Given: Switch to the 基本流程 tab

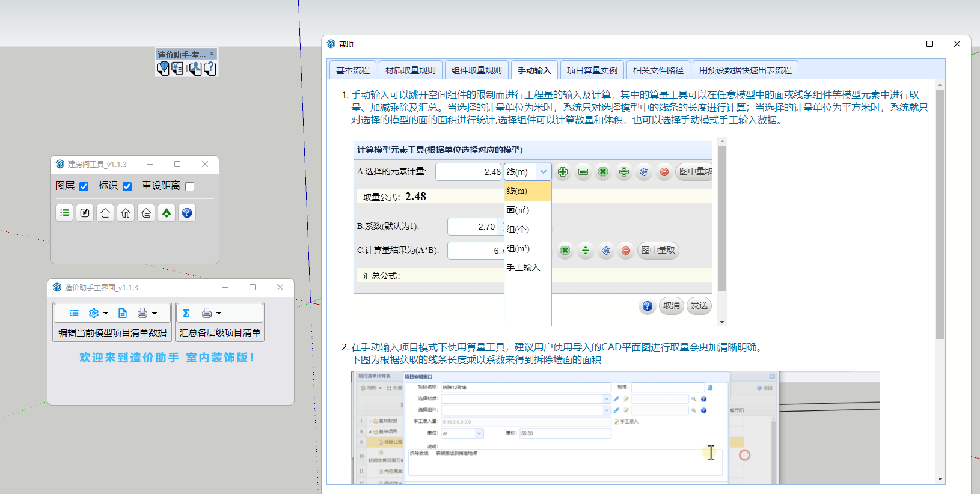Looking at the screenshot, I should [353, 70].
